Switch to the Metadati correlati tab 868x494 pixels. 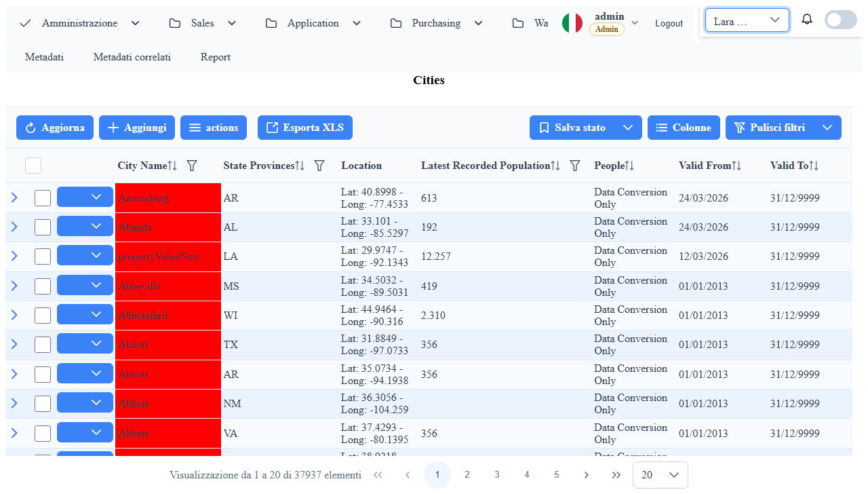pyautogui.click(x=132, y=57)
